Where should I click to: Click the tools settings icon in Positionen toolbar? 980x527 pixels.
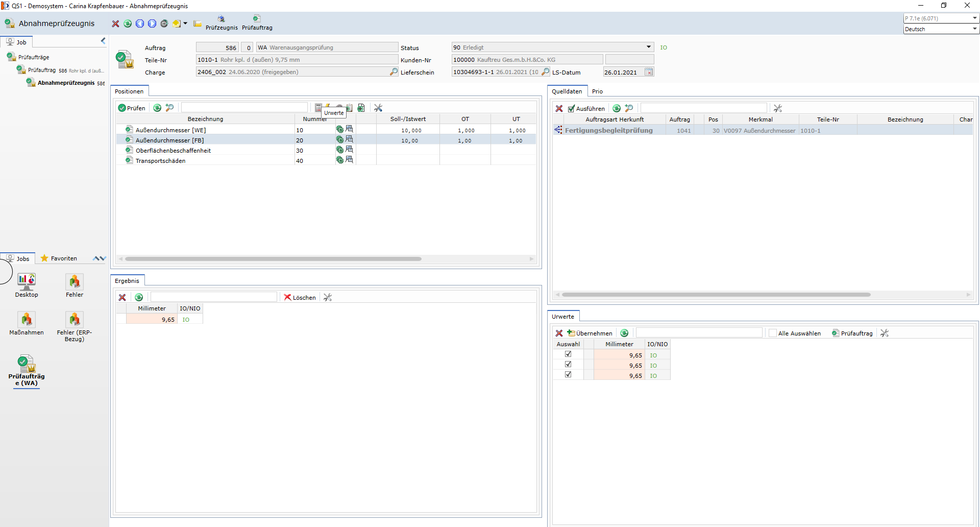(378, 108)
